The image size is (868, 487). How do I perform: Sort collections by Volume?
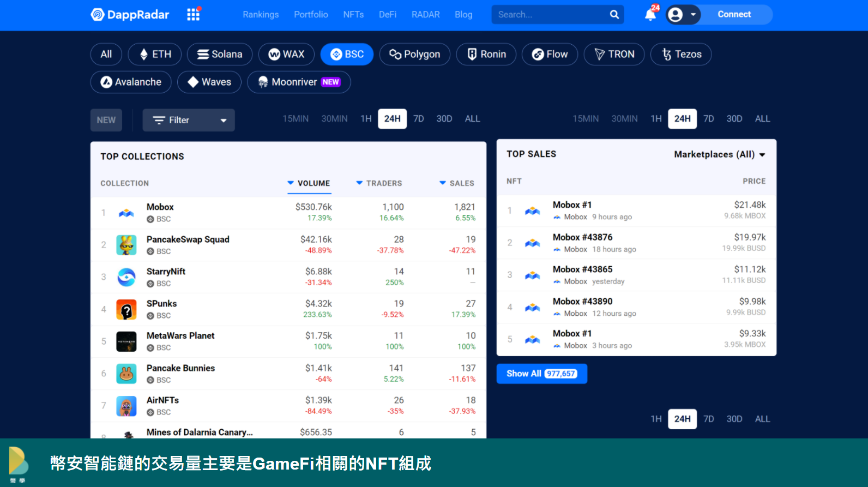[309, 183]
